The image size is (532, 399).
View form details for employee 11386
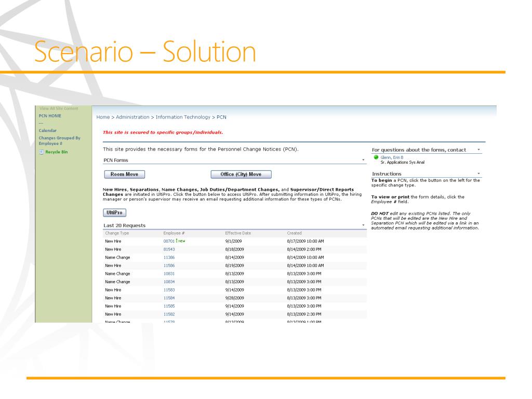point(169,258)
